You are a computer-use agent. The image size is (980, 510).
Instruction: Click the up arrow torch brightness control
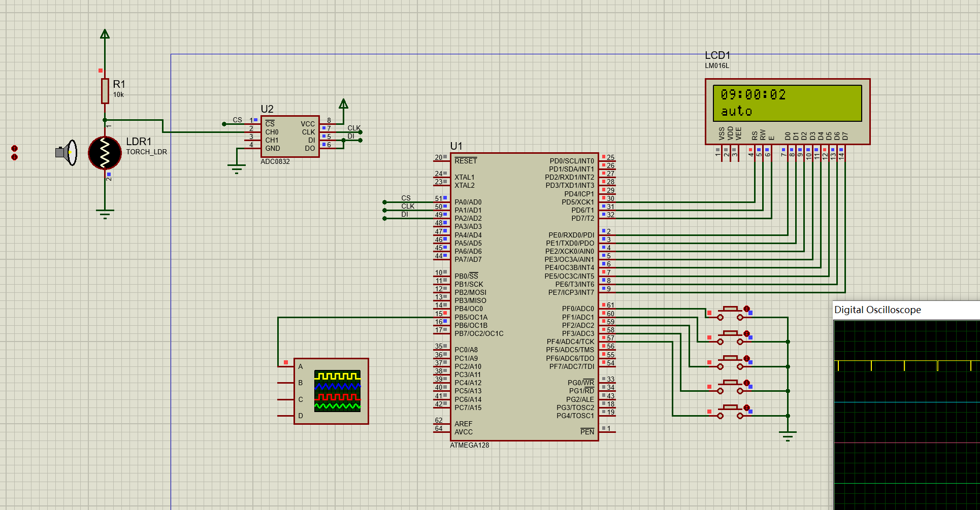(14, 149)
